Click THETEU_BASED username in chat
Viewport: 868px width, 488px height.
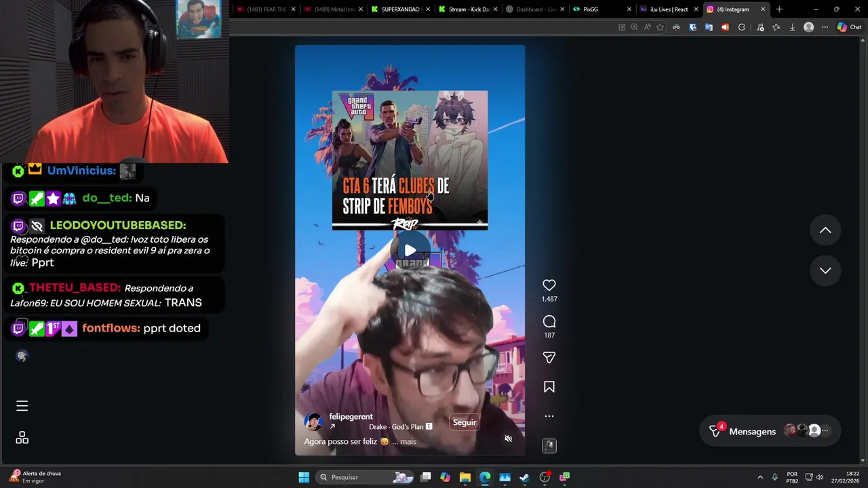(75, 288)
